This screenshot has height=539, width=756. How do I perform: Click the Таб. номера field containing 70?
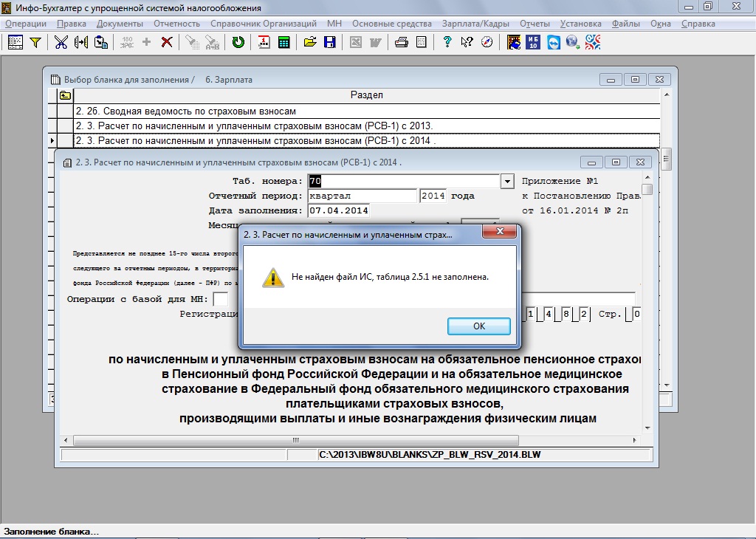(404, 182)
